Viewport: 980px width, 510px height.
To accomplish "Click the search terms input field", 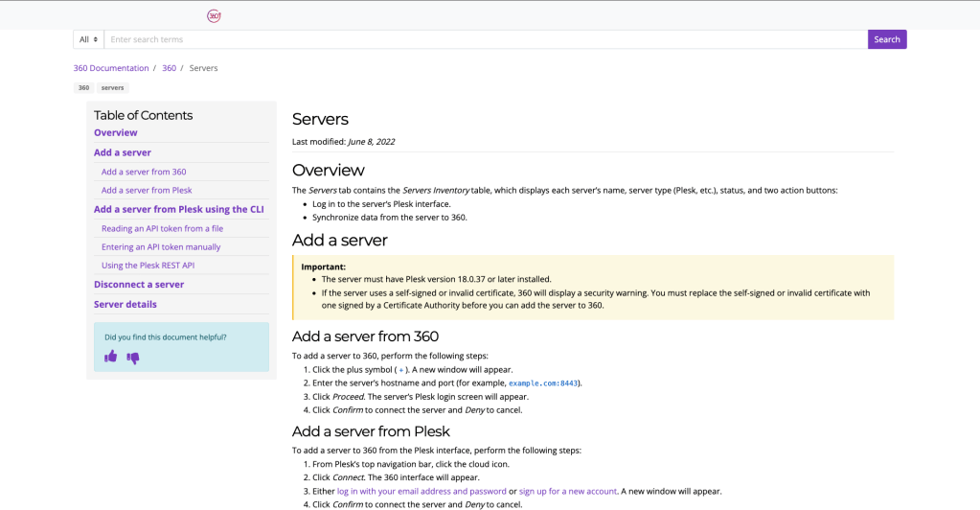I will tap(485, 39).
